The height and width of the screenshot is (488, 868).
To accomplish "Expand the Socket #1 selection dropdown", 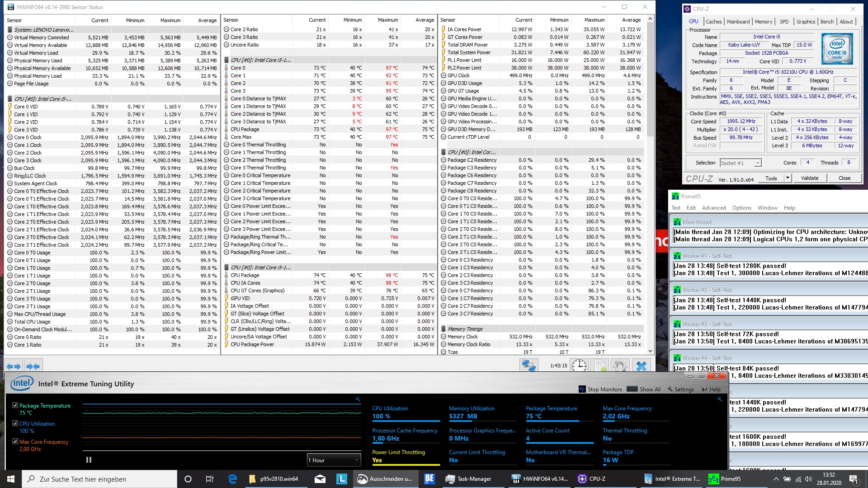I will 758,163.
